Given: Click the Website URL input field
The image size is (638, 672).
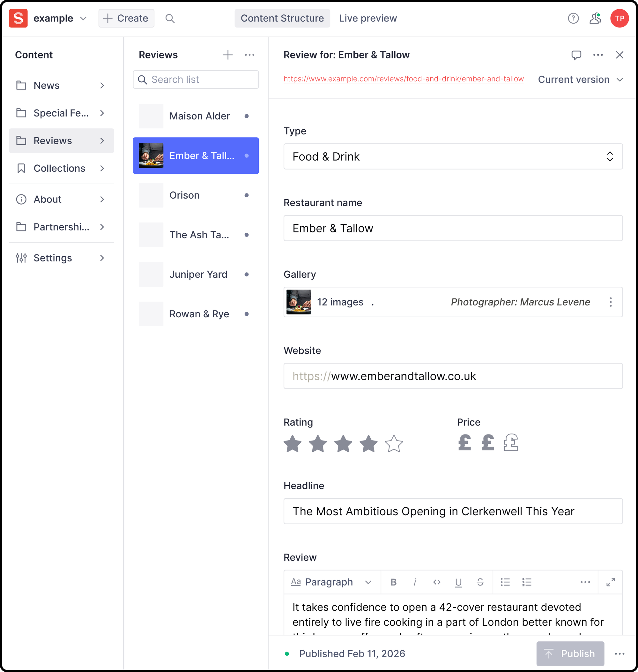Looking at the screenshot, I should point(453,376).
